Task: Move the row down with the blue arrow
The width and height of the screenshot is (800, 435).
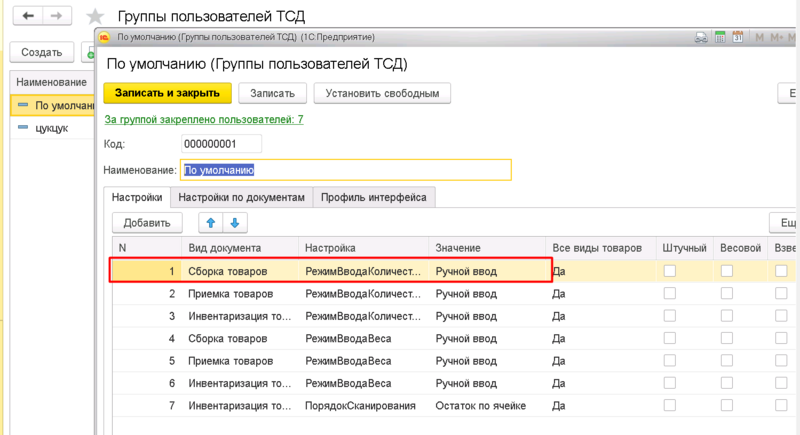Action: [x=234, y=223]
